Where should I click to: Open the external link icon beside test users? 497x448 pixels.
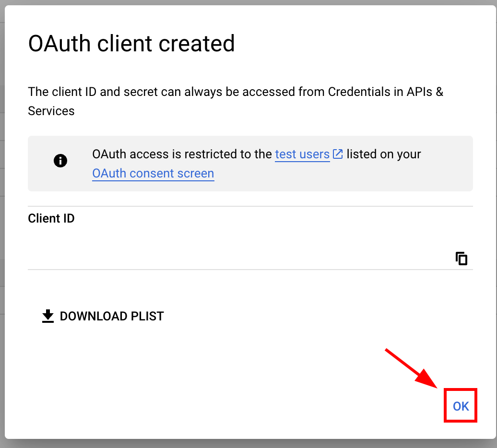coord(338,154)
